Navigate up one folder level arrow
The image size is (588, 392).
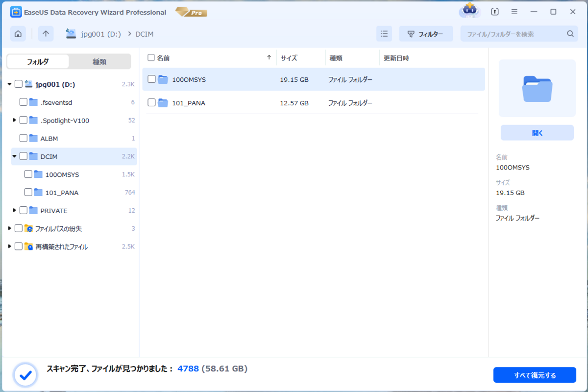point(46,34)
